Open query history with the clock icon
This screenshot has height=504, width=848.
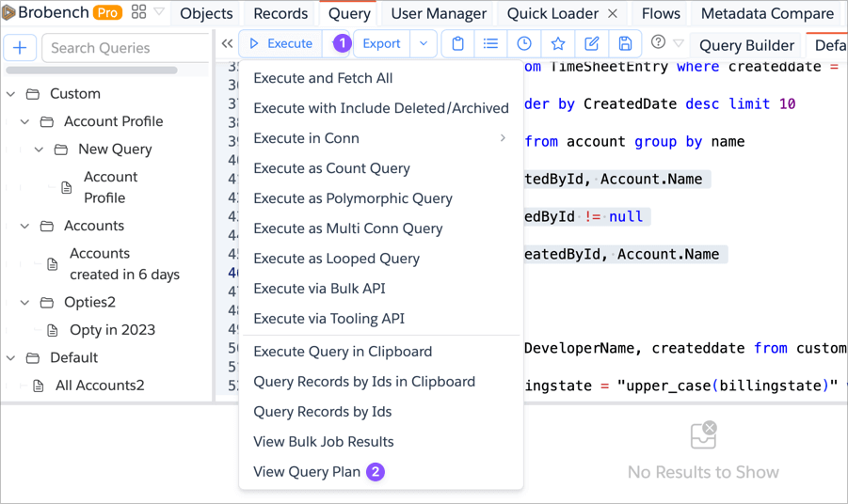[x=524, y=44]
